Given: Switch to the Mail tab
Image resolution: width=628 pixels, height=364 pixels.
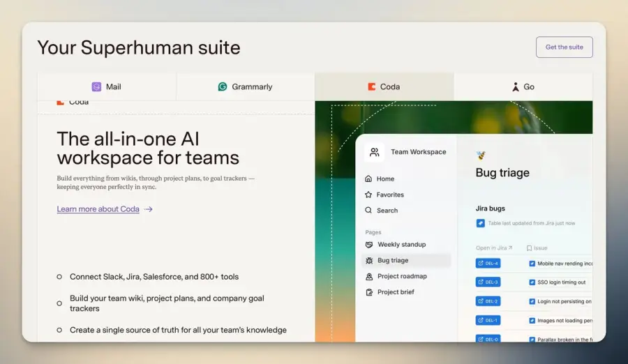Looking at the screenshot, I should pos(107,87).
